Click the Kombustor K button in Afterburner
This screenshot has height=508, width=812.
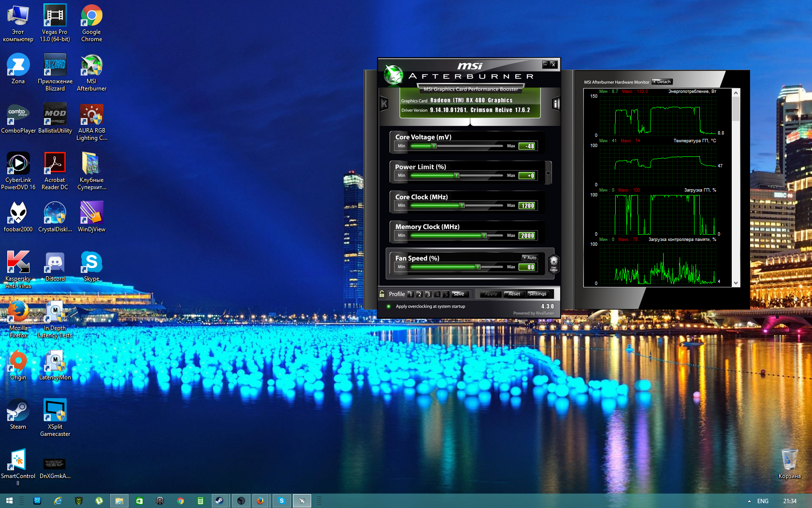[384, 104]
